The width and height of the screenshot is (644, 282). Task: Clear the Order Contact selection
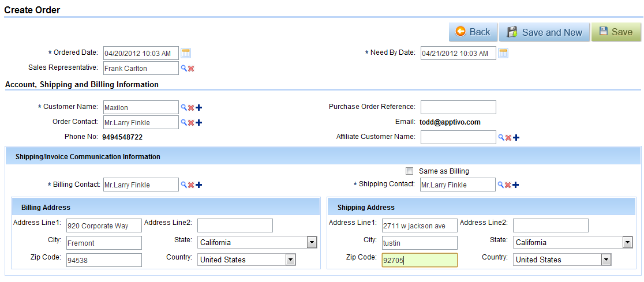[191, 122]
